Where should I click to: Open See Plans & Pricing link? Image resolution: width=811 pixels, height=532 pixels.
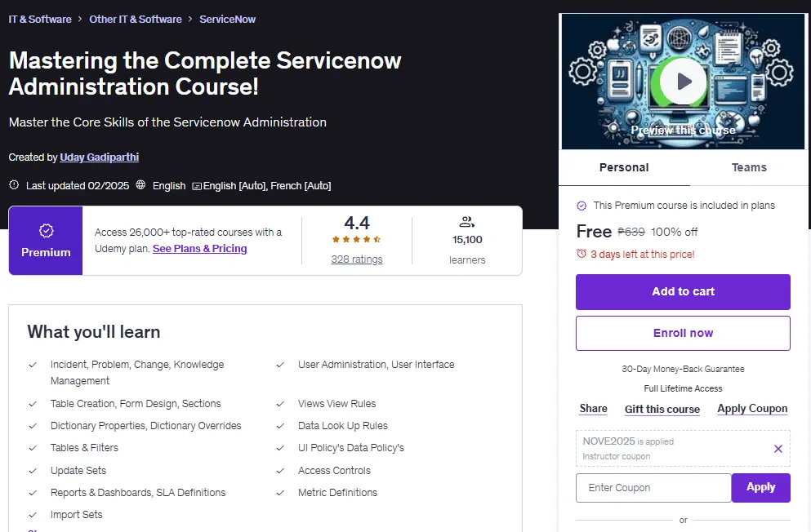(199, 248)
